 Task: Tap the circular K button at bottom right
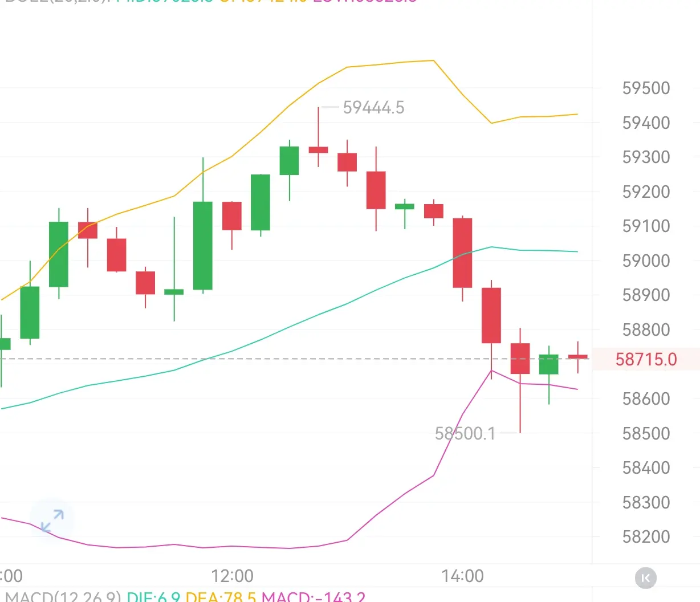coord(645,578)
